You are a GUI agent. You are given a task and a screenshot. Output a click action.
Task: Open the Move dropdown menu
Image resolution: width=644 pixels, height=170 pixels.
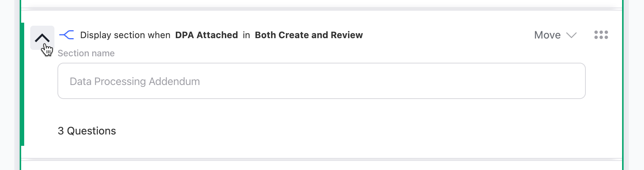pos(555,35)
